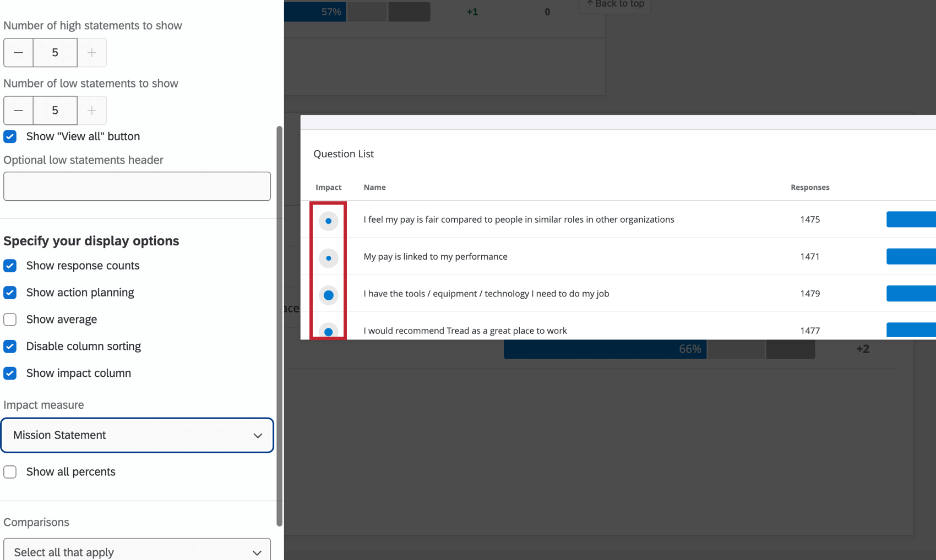Select the impact dot for fair pay question
The image size is (936, 560).
click(328, 221)
